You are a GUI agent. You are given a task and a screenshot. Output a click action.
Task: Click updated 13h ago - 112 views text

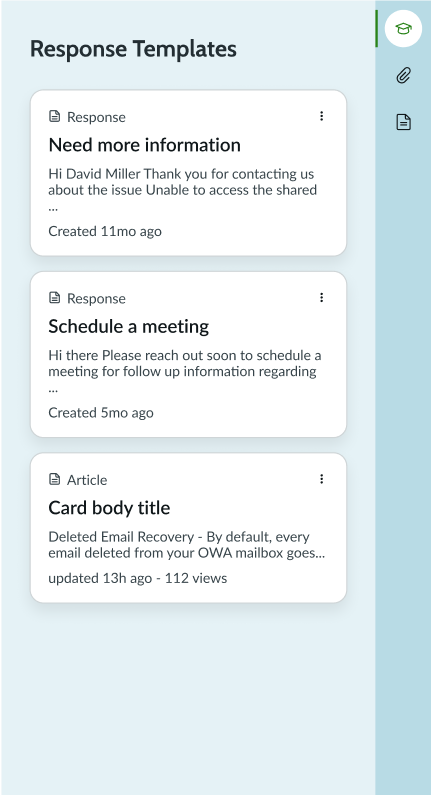[137, 578]
